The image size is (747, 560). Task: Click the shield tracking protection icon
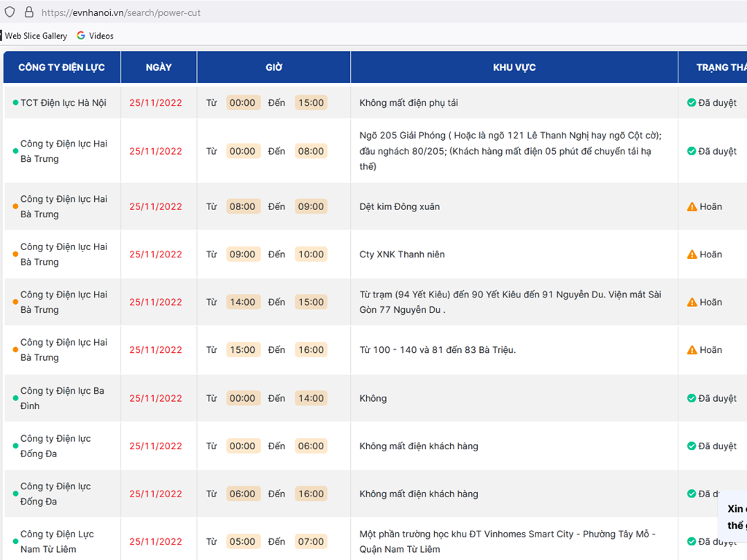tap(9, 12)
